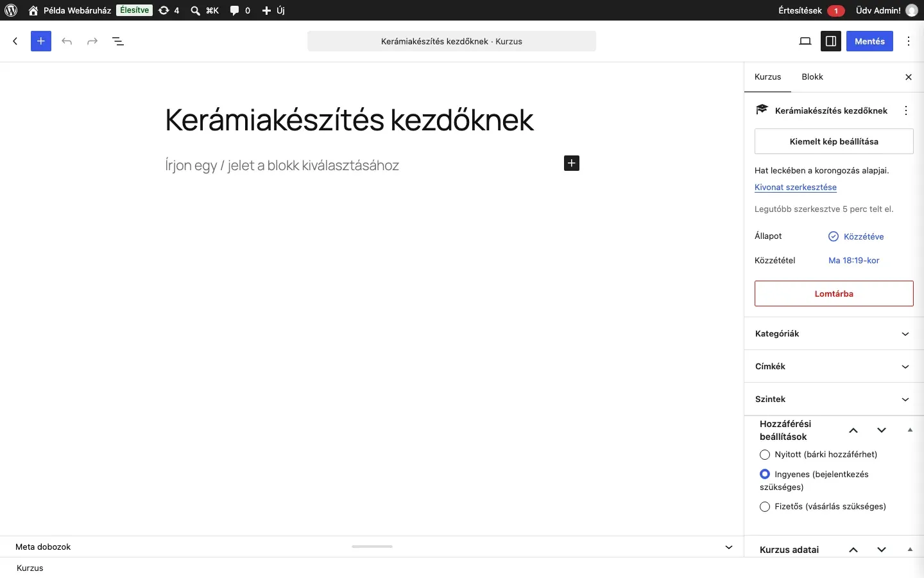Open course actions three-dot menu
Image resolution: width=924 pixels, height=578 pixels.
pyautogui.click(x=907, y=110)
